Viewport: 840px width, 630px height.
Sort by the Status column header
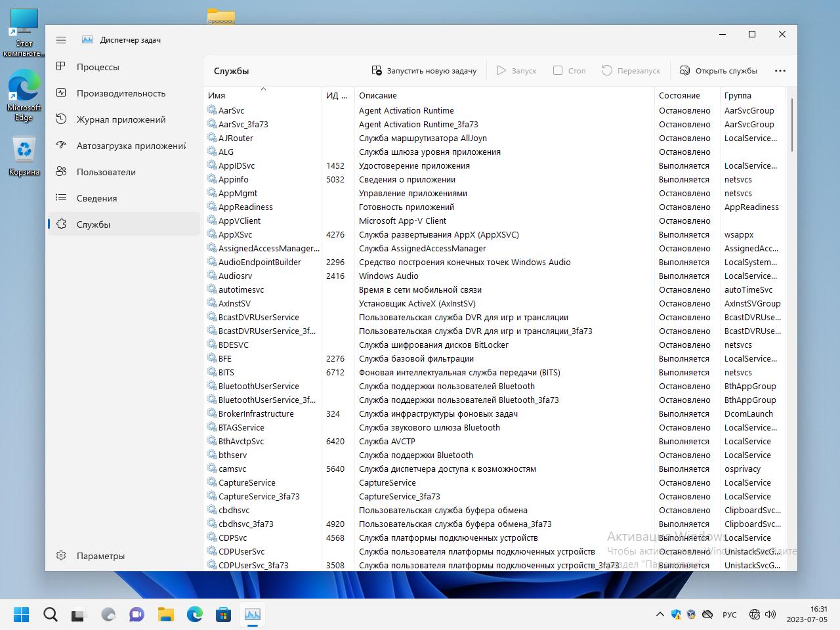tap(679, 96)
